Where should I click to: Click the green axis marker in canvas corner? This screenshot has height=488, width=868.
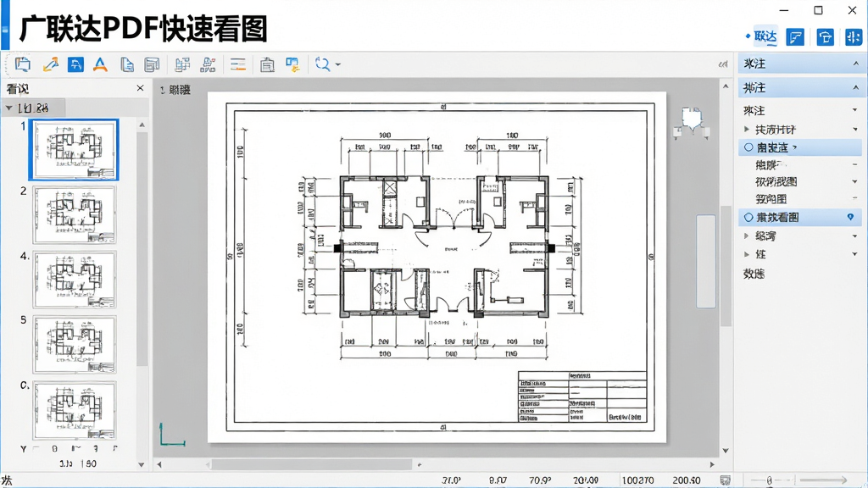172,435
